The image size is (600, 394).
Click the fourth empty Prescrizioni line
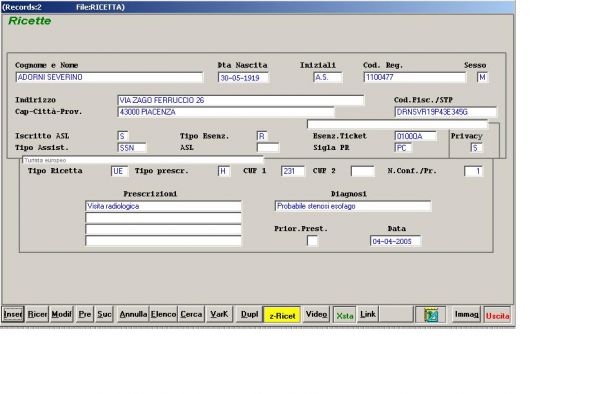point(163,241)
